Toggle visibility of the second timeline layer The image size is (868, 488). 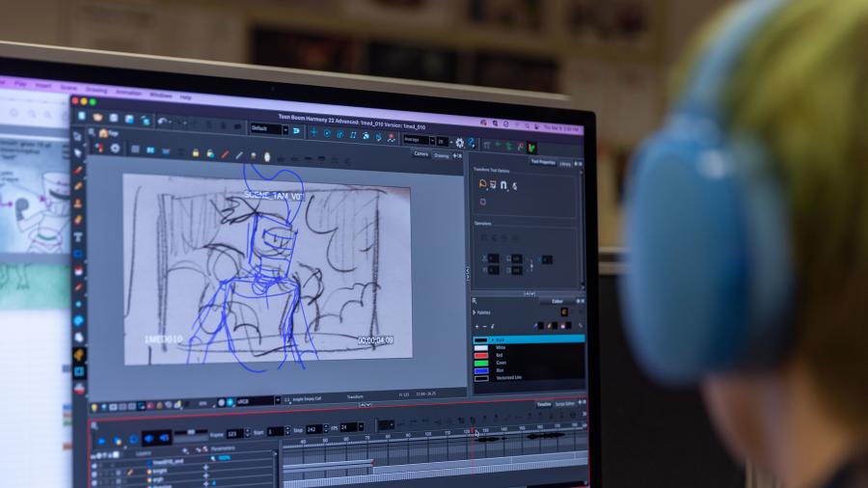[95, 472]
